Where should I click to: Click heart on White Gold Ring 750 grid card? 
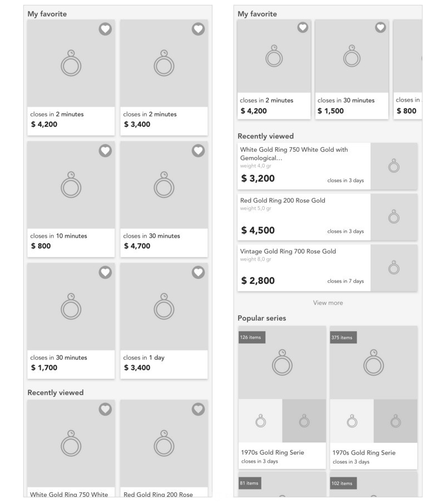point(105,409)
